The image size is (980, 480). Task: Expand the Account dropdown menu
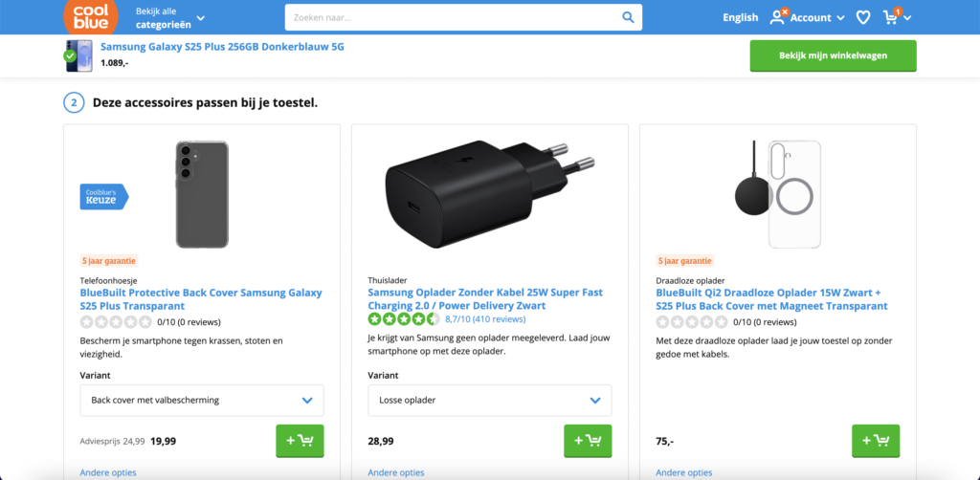tap(840, 17)
